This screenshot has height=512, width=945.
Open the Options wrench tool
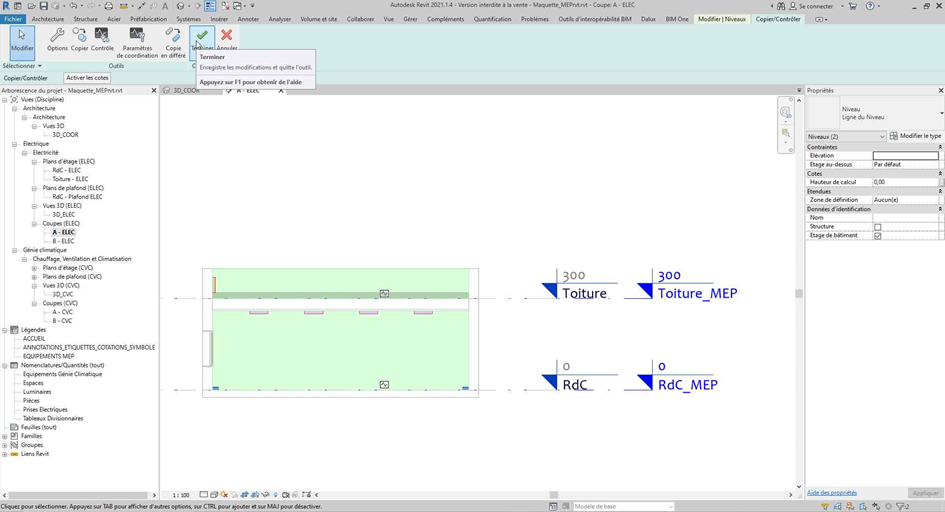pyautogui.click(x=57, y=40)
